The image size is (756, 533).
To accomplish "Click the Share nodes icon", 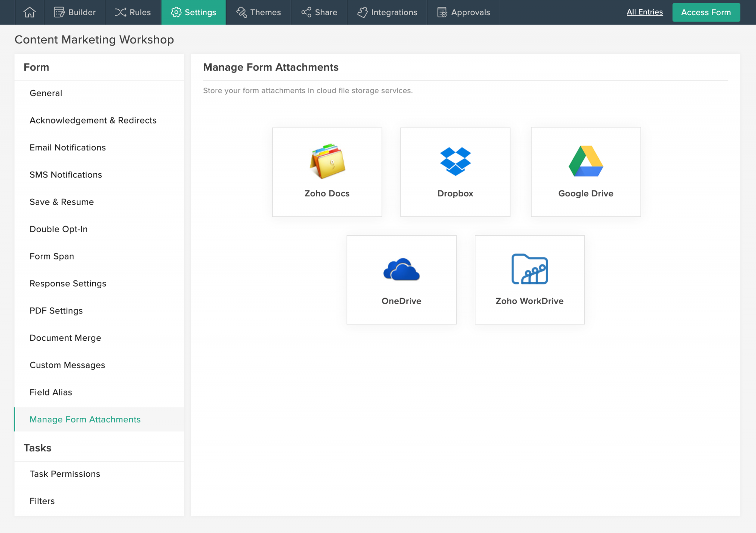I will tap(306, 12).
